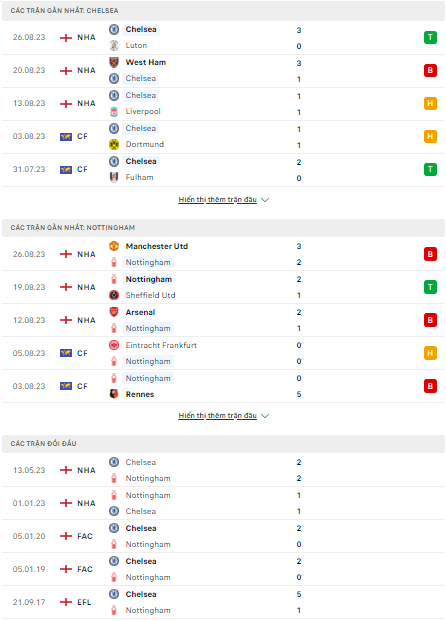
Task: Click the Eintracht Frankfurt crest icon
Action: click(114, 345)
